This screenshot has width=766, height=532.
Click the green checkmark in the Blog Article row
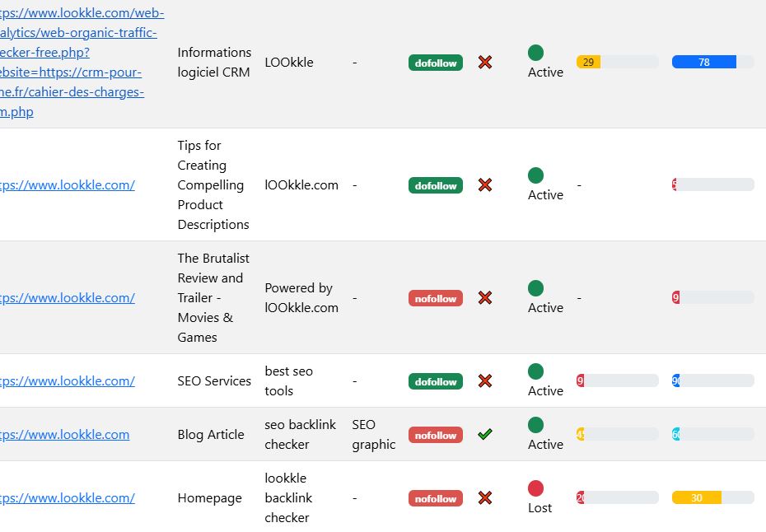(x=486, y=434)
